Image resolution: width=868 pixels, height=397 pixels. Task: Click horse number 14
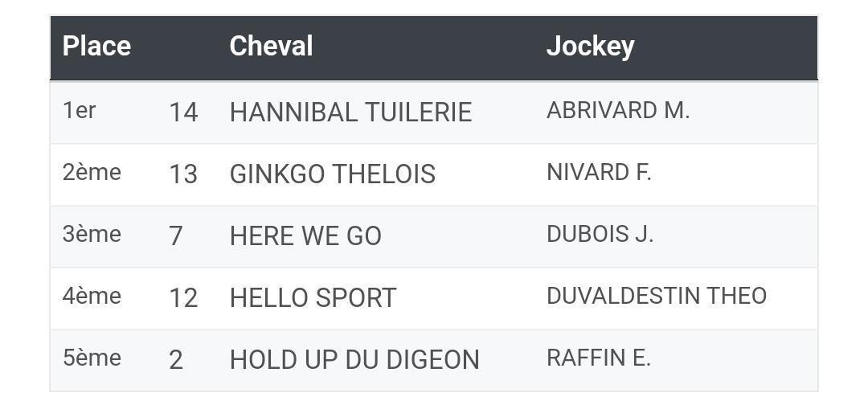point(183,113)
